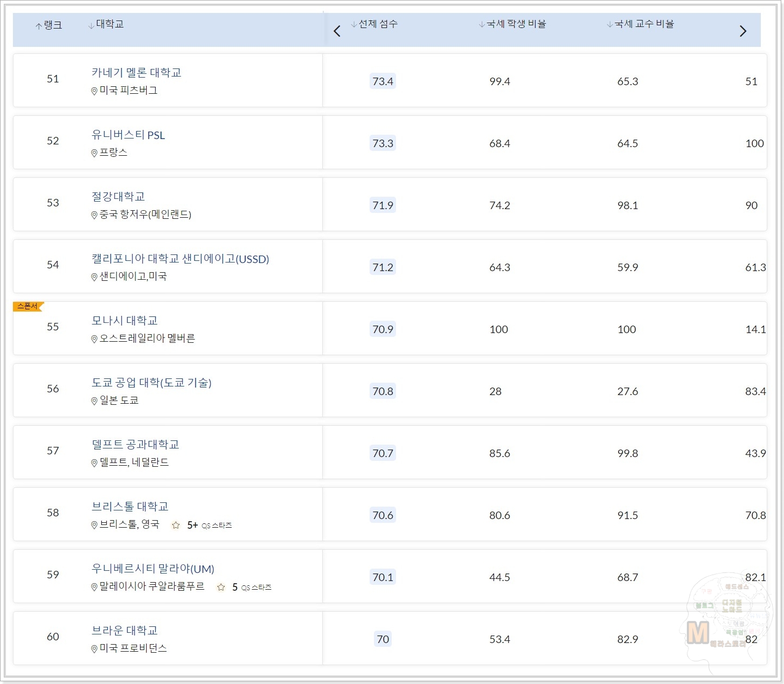
Task: Click rank number 60
Action: [x=53, y=637]
